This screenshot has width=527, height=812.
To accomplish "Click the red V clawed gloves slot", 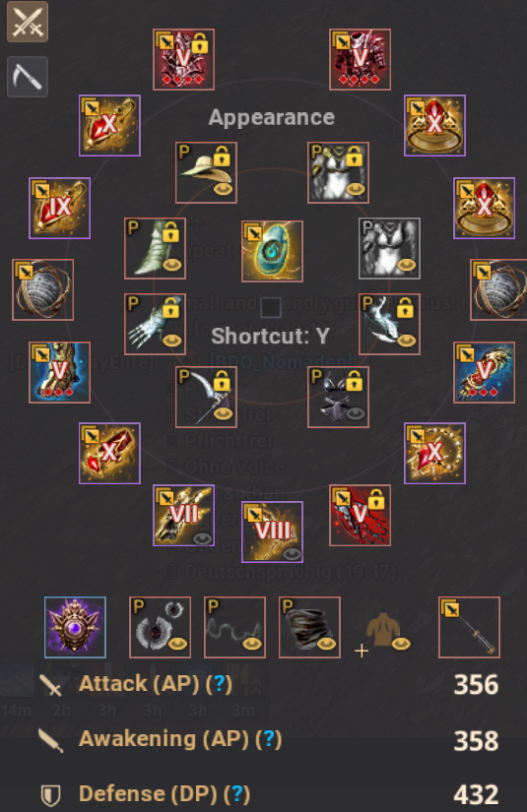I will (361, 516).
